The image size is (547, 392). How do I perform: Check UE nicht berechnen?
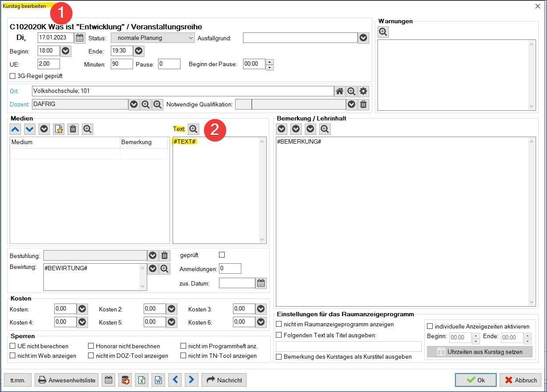13,346
